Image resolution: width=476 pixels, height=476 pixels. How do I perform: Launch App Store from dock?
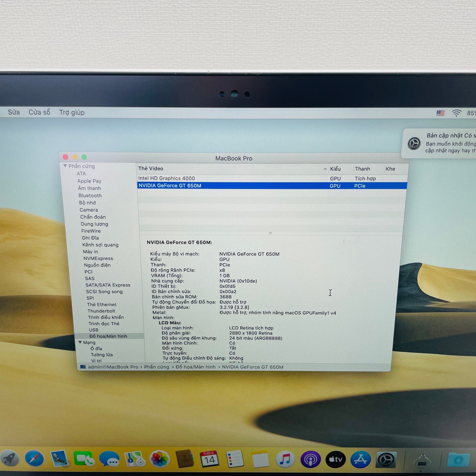click(x=360, y=459)
